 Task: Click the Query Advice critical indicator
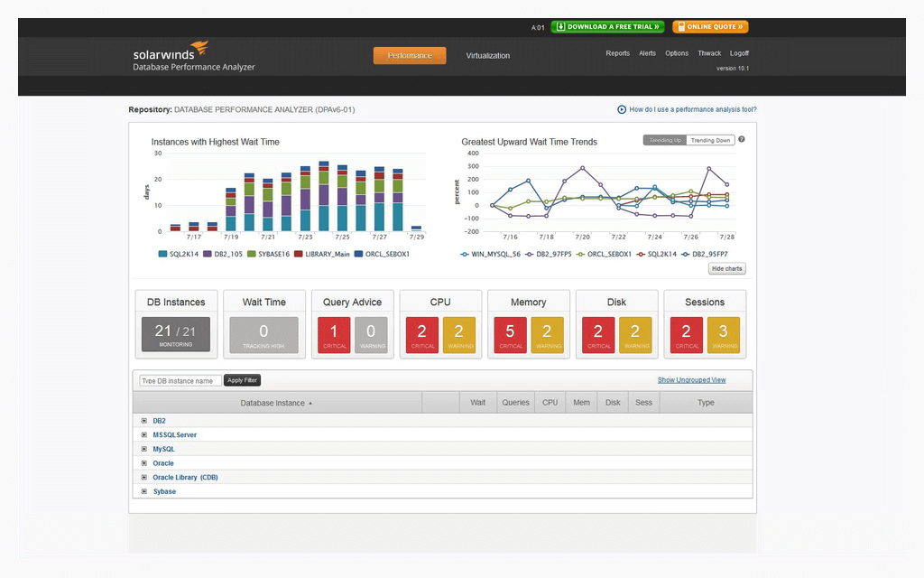(x=333, y=333)
